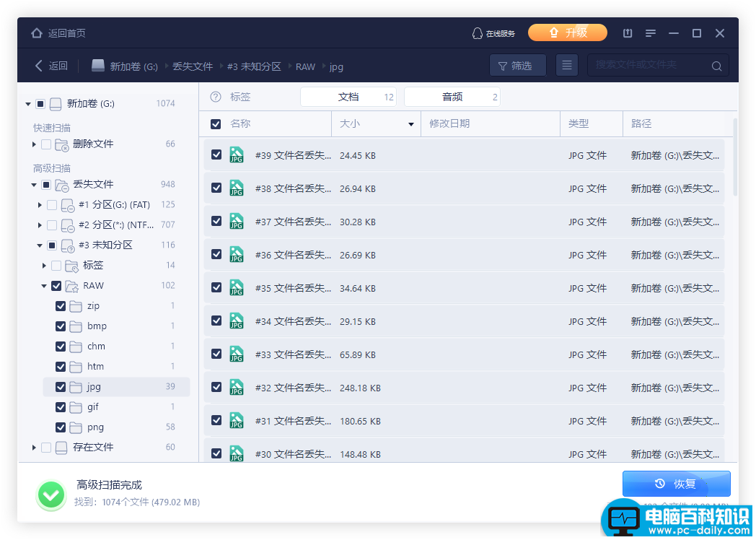Click the orange 升级 upgrade button
Image resolution: width=756 pixels, height=540 pixels.
pyautogui.click(x=568, y=32)
